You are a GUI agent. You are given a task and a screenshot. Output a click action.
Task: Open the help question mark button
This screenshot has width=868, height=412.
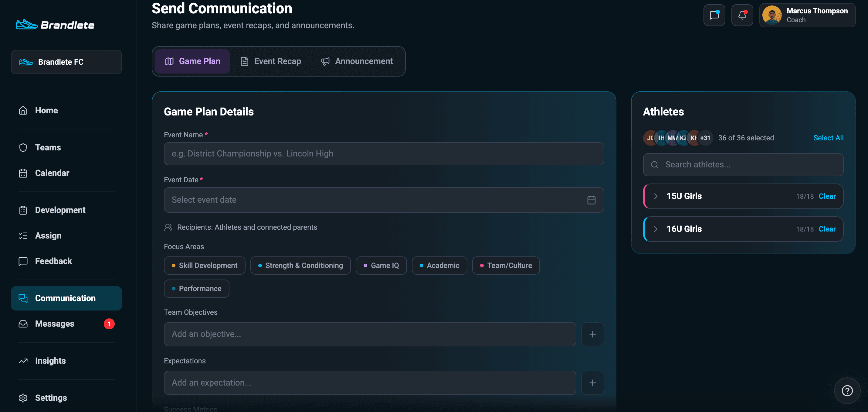tap(847, 390)
